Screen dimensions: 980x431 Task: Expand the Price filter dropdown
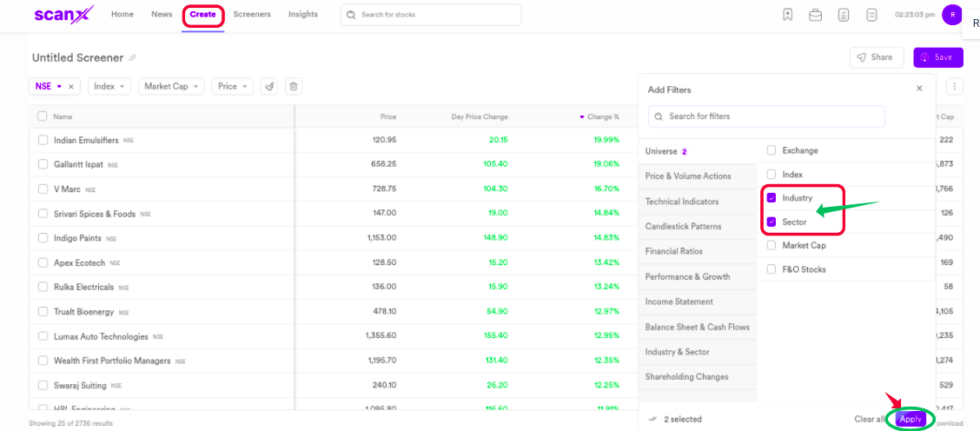pyautogui.click(x=232, y=86)
